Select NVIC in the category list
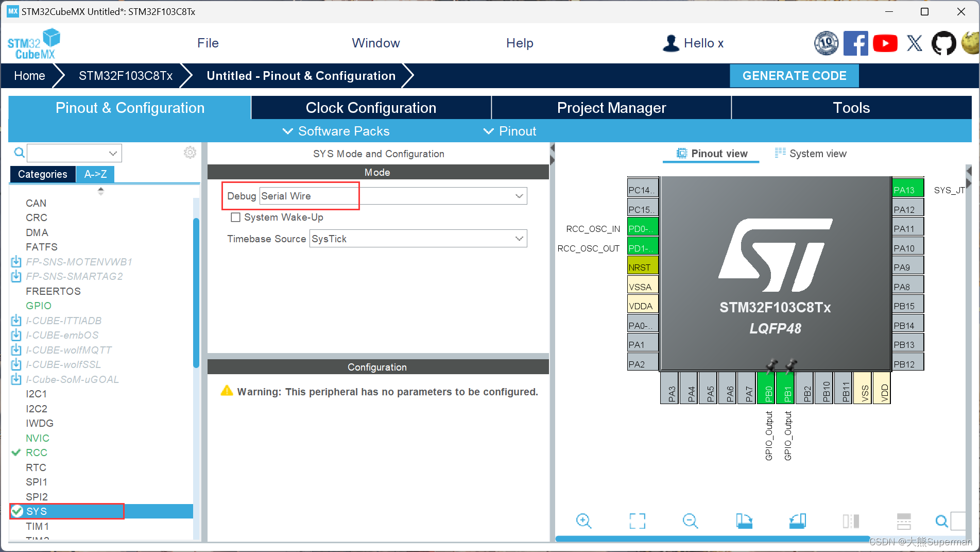This screenshot has width=980, height=552. 38,438
